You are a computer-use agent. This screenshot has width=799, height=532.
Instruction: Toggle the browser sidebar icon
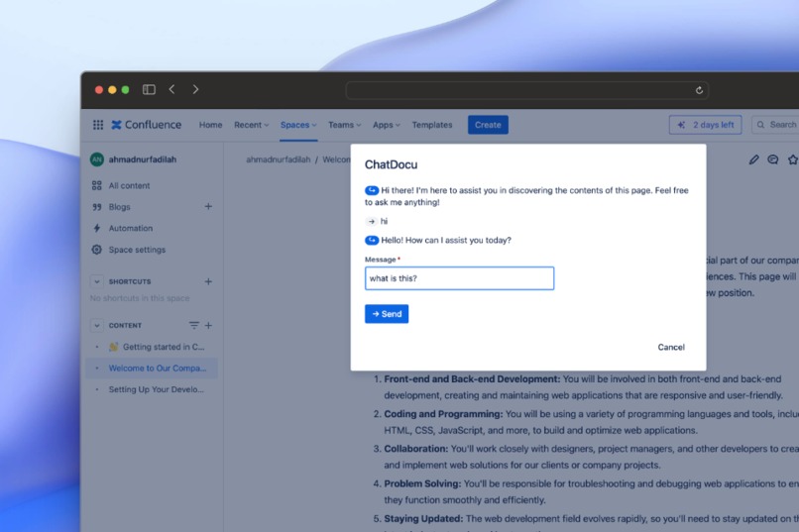tap(149, 89)
